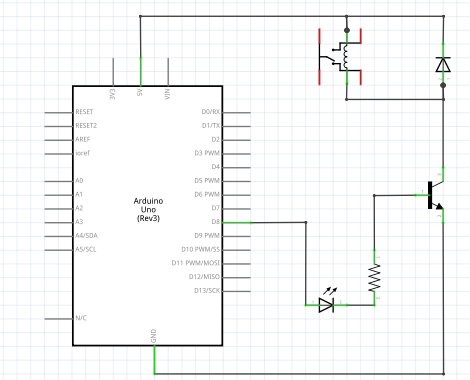
Task: Select the flyback diode symbol
Action: tap(443, 64)
